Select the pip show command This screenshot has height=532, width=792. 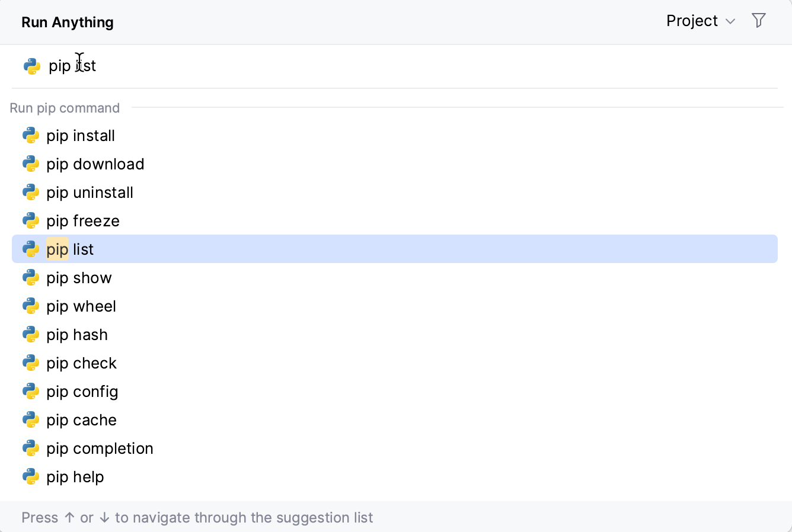pos(79,278)
